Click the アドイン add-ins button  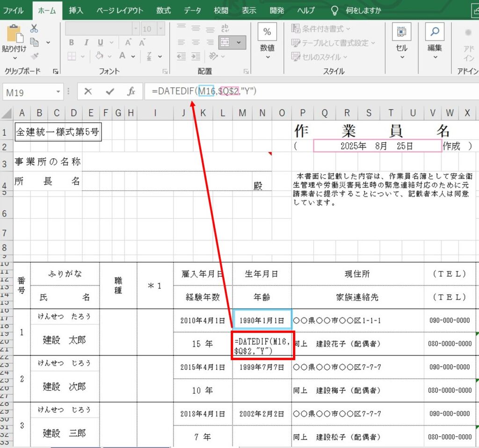pyautogui.click(x=468, y=44)
